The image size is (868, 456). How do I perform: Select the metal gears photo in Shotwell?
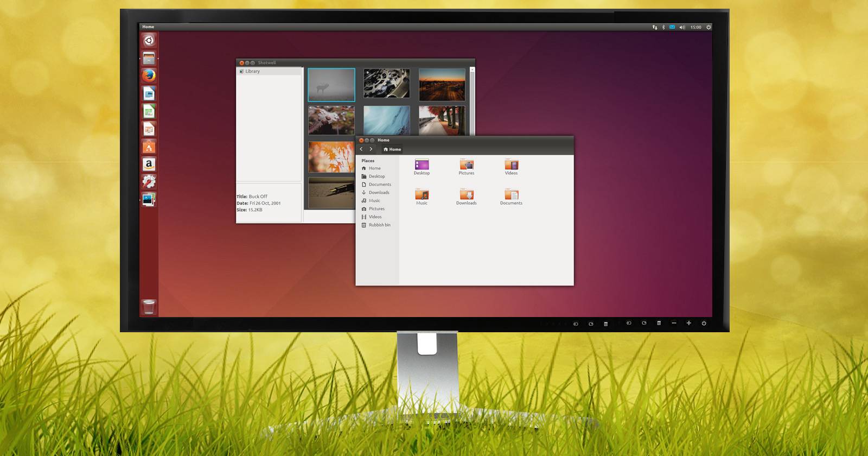click(387, 84)
